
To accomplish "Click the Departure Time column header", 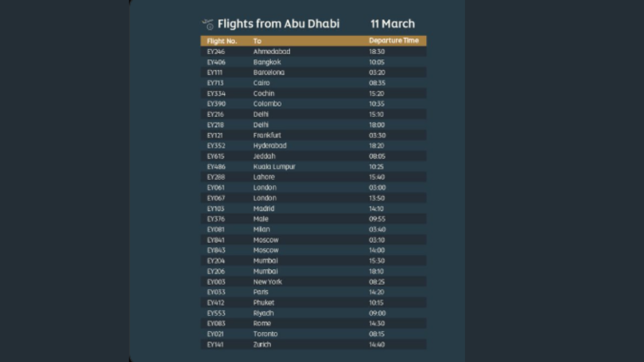I will coord(393,41).
